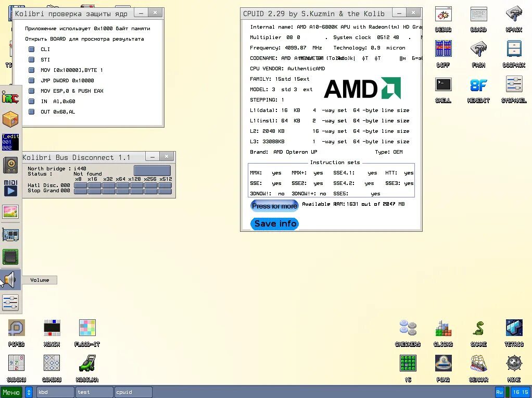Open the BOARD desktop icon
Image resolution: width=532 pixels, height=398 pixels.
click(x=478, y=15)
